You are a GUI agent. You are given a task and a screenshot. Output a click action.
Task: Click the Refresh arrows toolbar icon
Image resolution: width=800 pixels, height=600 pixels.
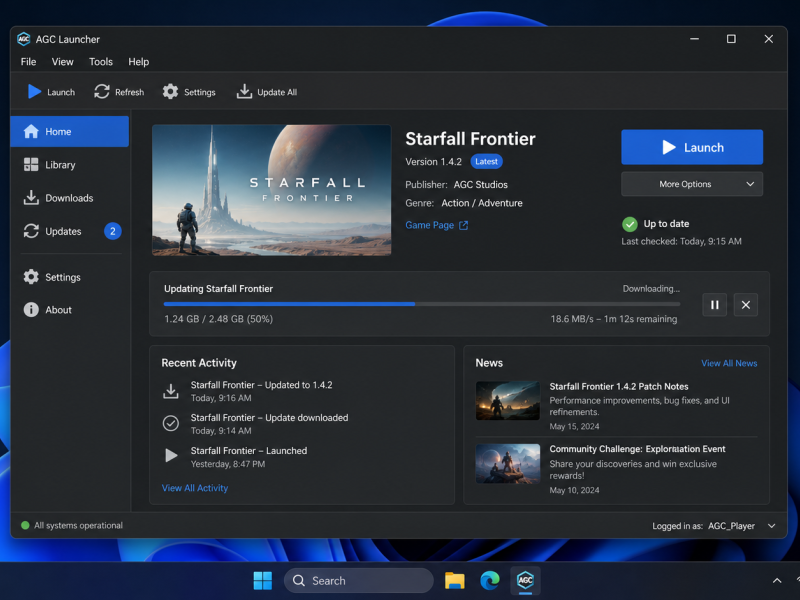coord(102,92)
